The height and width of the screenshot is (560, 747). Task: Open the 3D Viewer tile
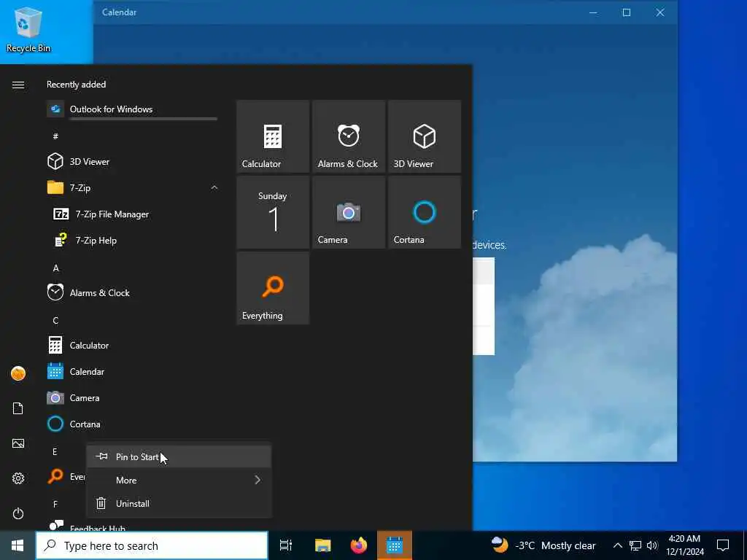[x=424, y=136]
